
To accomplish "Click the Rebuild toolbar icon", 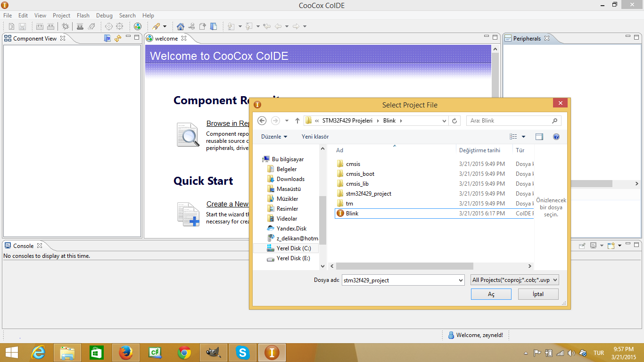I will [50, 26].
